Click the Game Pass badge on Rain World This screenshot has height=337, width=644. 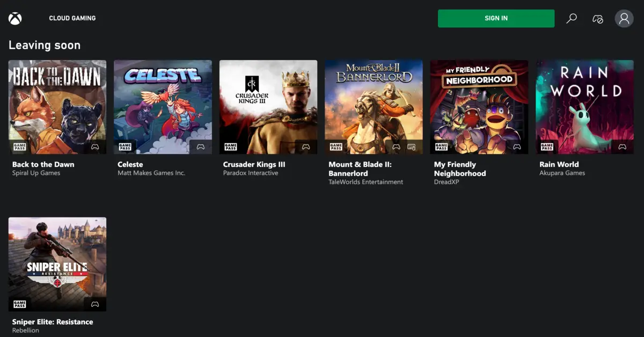(547, 146)
